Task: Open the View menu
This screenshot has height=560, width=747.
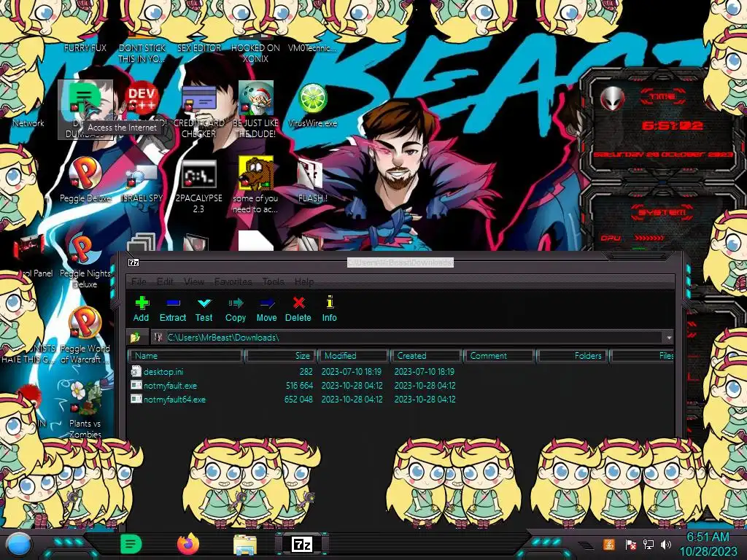Action: point(194,281)
